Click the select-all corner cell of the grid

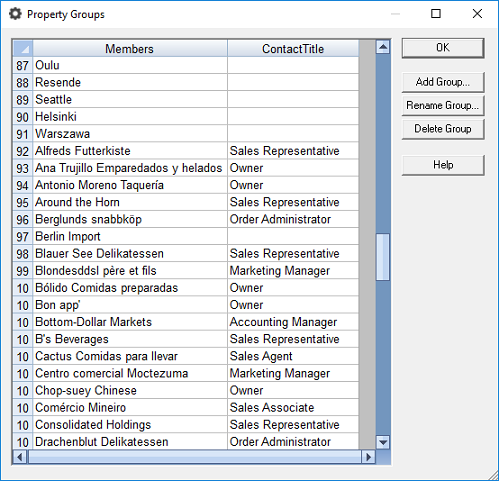point(23,49)
